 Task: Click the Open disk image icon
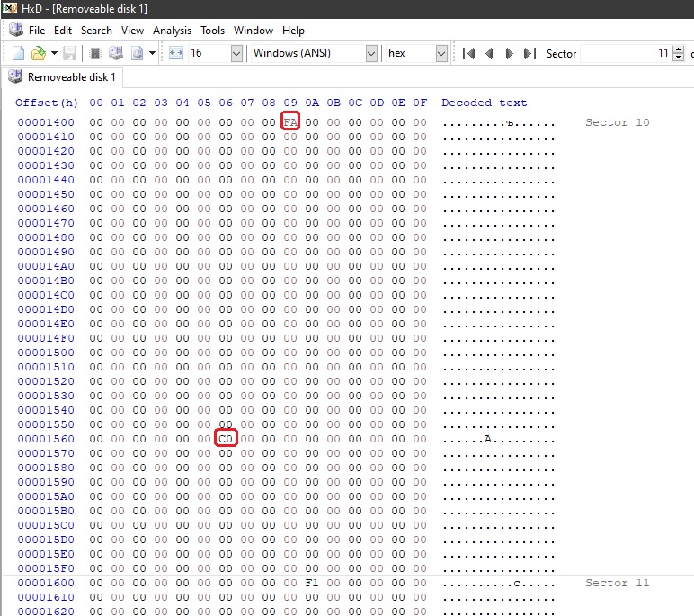[x=137, y=54]
